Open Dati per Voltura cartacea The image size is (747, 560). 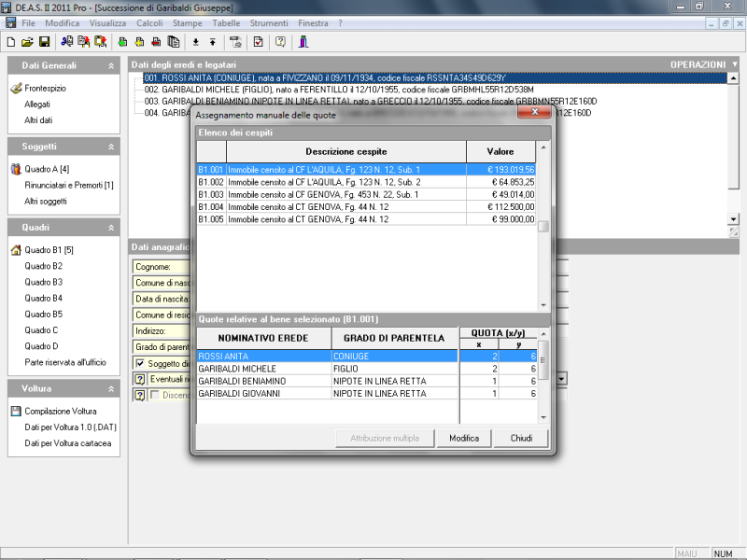68,443
